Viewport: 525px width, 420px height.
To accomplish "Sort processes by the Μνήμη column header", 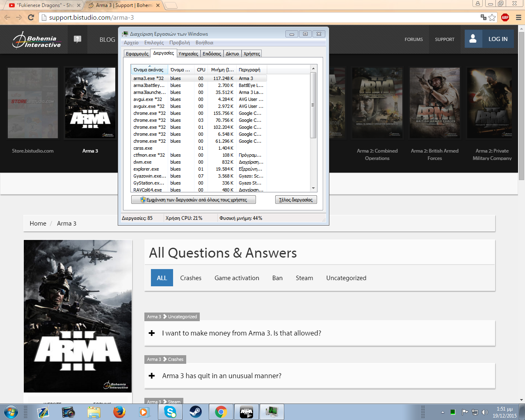I will coord(222,70).
